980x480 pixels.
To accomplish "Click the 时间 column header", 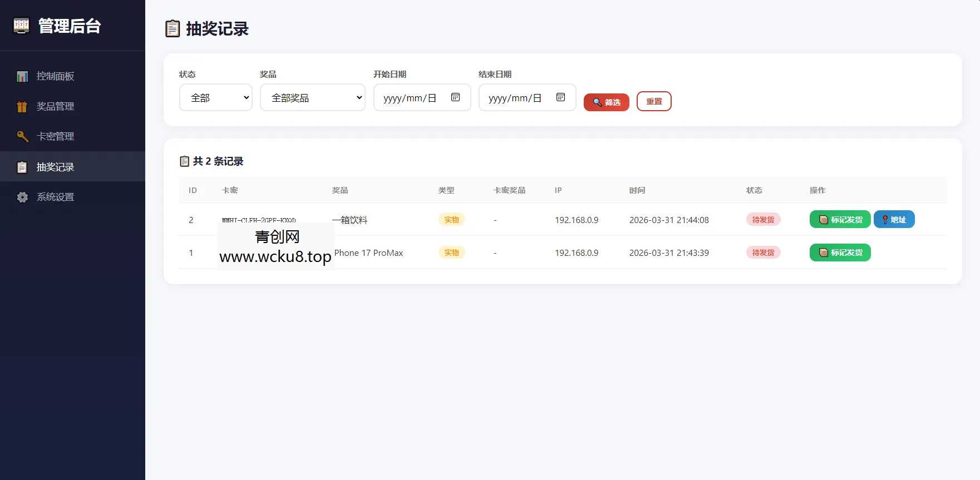I will 637,190.
